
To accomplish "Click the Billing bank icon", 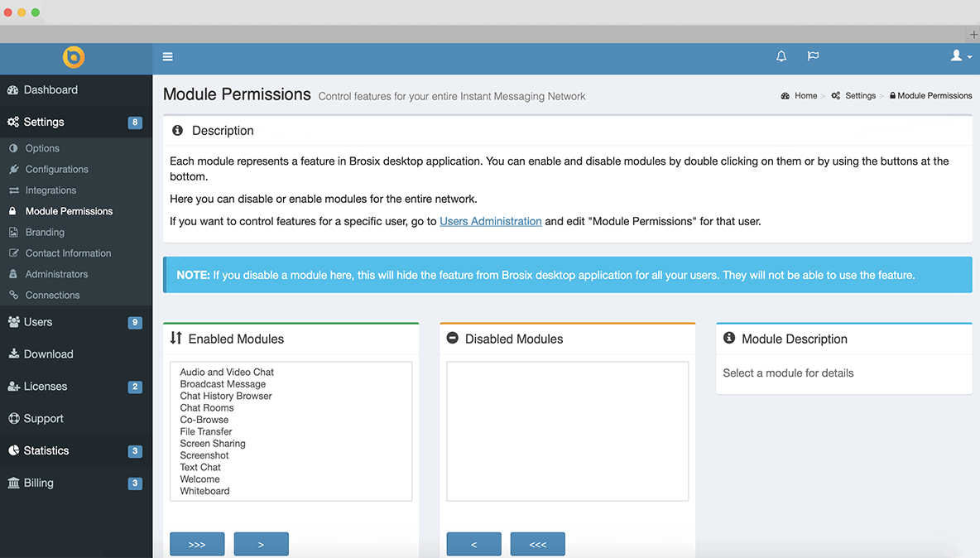I will (13, 483).
